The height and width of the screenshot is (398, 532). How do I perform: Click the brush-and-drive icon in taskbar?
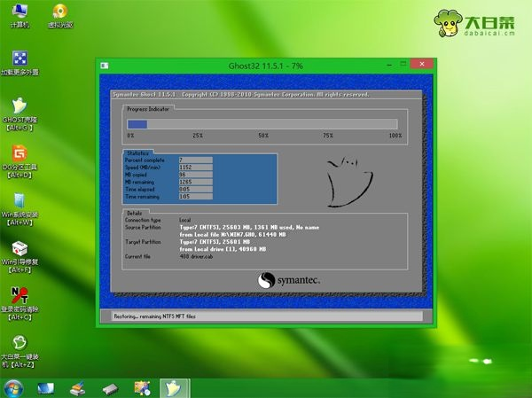(77, 389)
